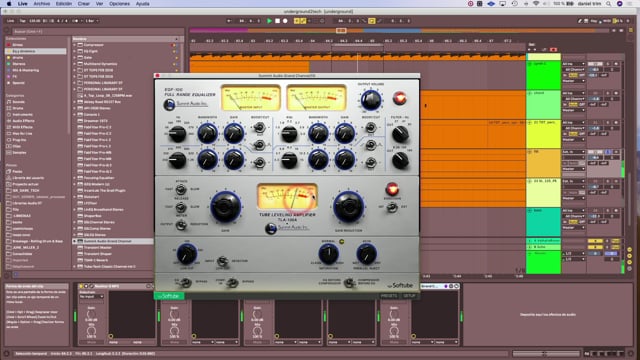Open the Live menu
This screenshot has height=360, width=640.
[x=22, y=4]
